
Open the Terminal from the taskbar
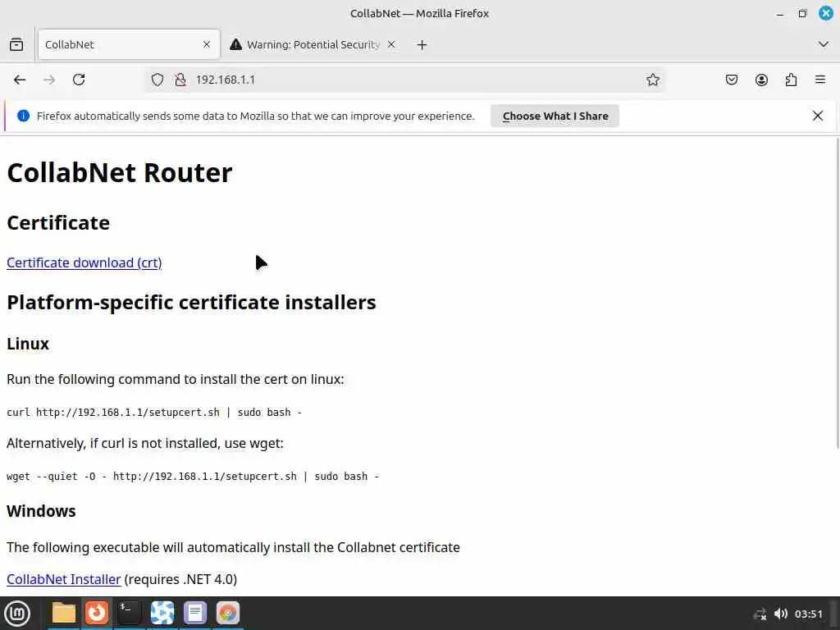129,613
